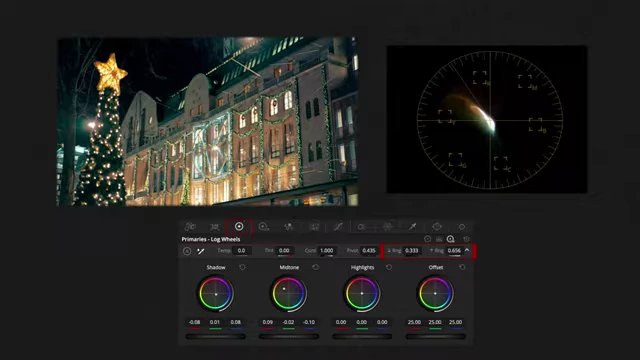Click the Highlights color wheel
This screenshot has width=640, height=360.
point(362,293)
